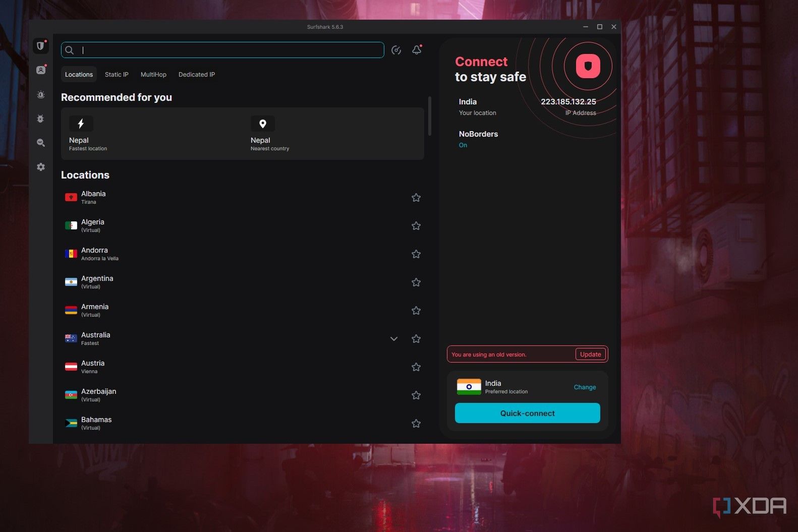Switch to the Locations tab

click(x=79, y=75)
